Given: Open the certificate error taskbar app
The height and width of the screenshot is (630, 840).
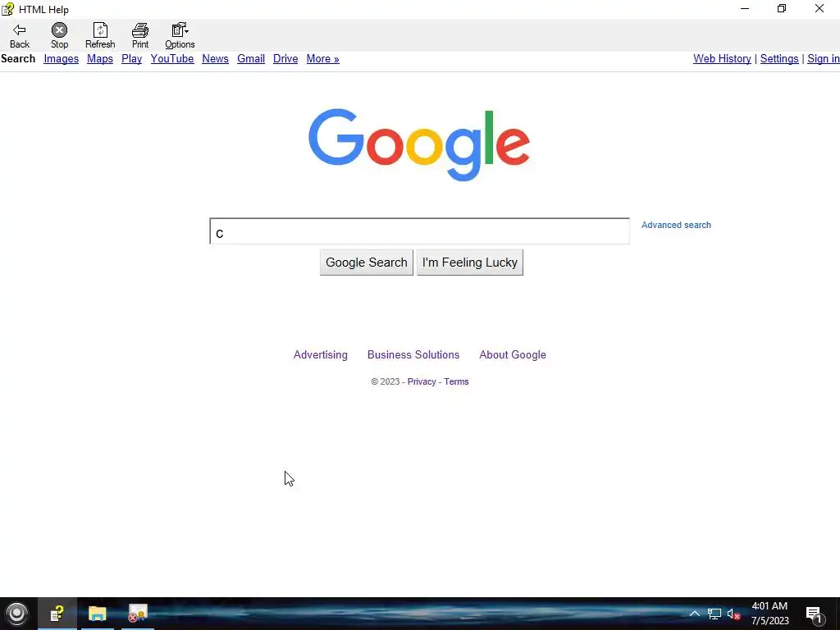Looking at the screenshot, I should click(138, 614).
